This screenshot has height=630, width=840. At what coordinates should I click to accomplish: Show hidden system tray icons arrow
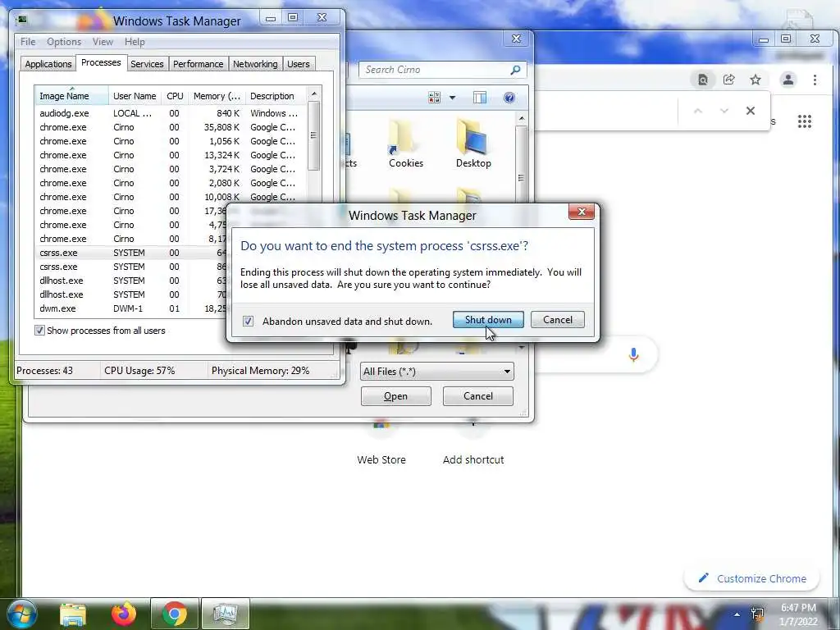point(737,614)
